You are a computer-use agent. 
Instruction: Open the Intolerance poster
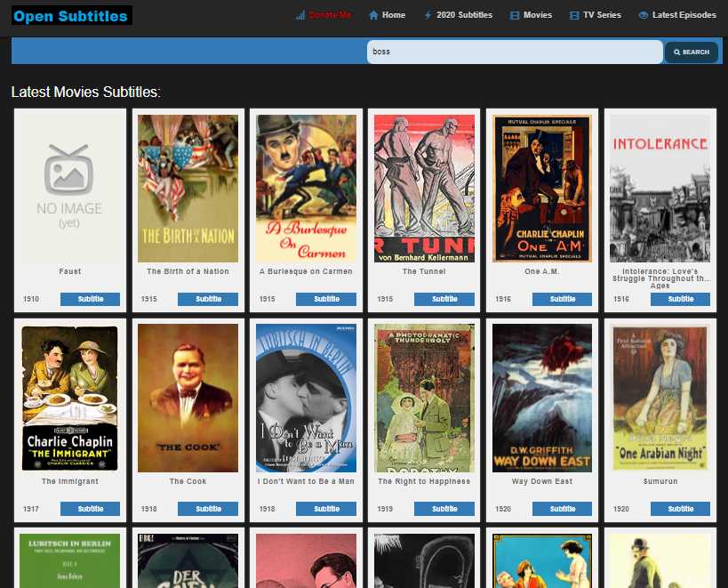(x=660, y=188)
